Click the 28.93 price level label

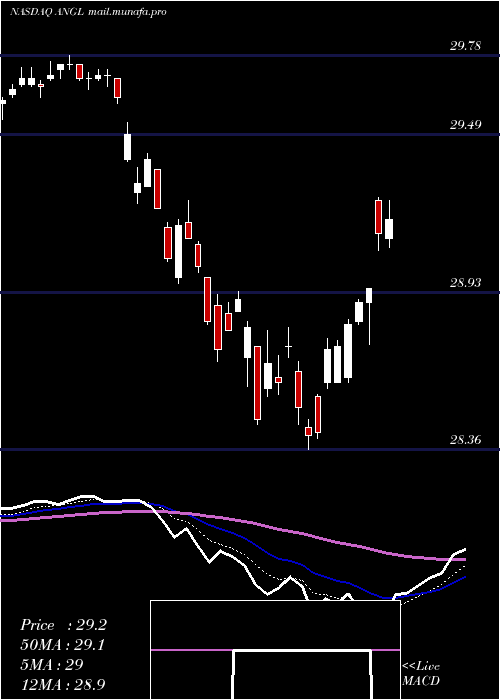tap(465, 283)
